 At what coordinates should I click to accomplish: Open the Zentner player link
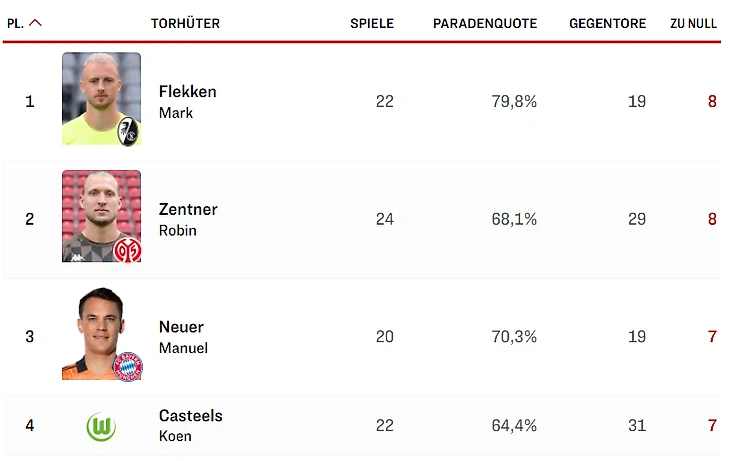[188, 210]
